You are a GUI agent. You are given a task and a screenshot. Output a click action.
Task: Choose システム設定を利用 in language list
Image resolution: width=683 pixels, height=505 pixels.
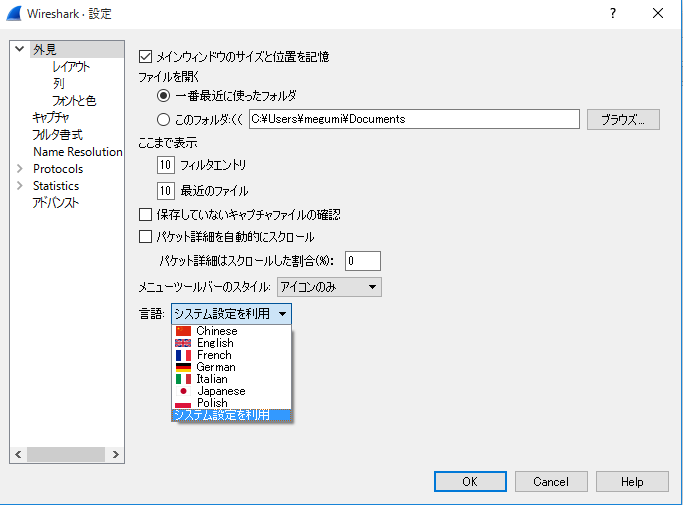231,415
